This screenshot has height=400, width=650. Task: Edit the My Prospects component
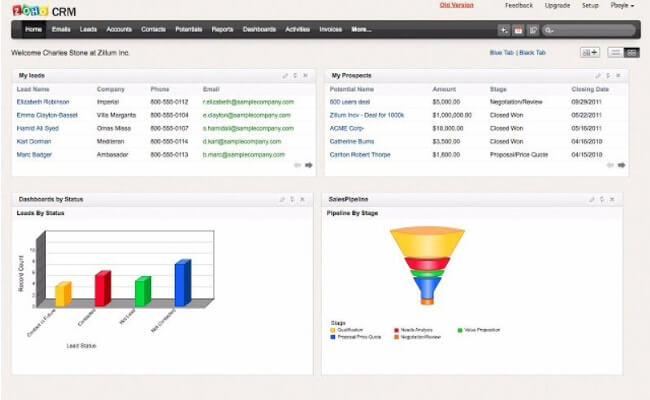pos(598,76)
